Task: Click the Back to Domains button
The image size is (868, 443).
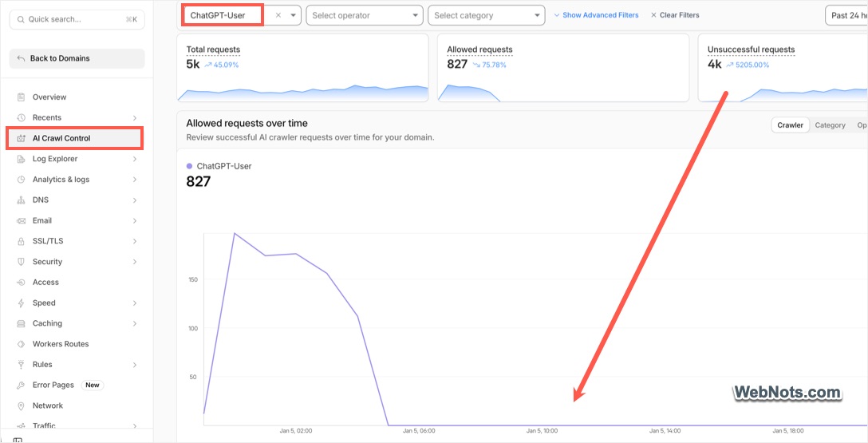Action: click(x=77, y=58)
